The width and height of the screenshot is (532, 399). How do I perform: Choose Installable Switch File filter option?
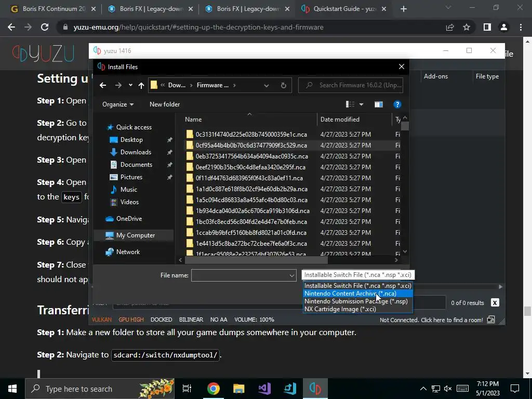tap(357, 286)
